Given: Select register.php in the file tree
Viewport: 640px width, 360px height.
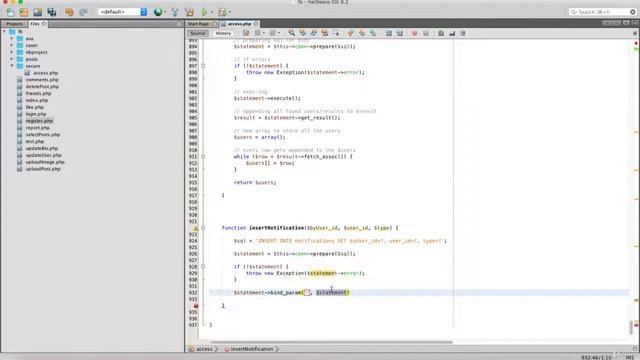Looking at the screenshot, I should pos(39,121).
